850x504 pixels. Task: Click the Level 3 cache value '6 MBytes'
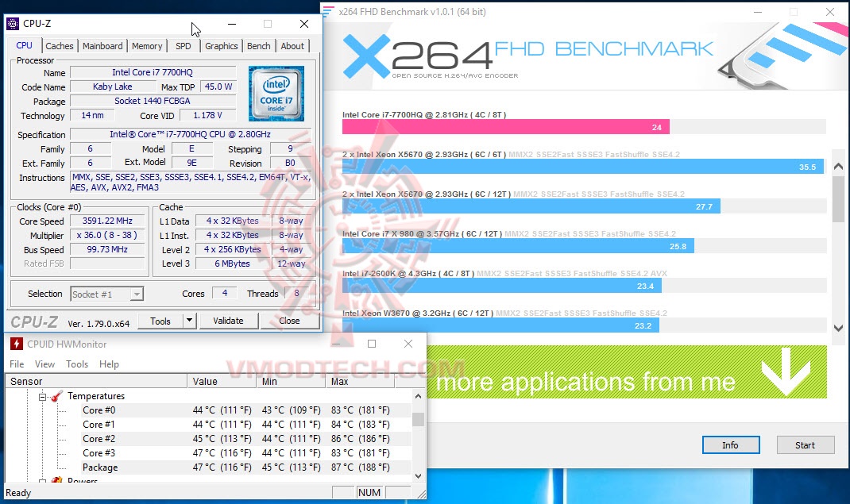(x=232, y=264)
